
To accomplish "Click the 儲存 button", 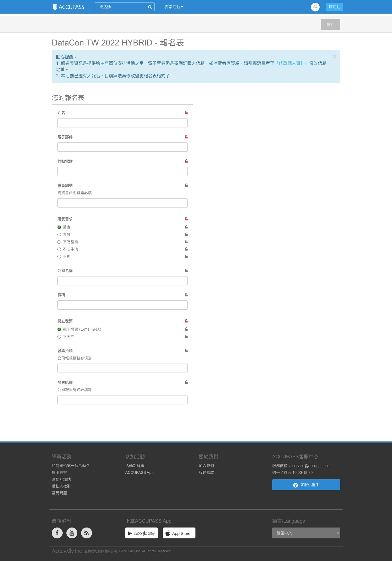I will pyautogui.click(x=330, y=25).
